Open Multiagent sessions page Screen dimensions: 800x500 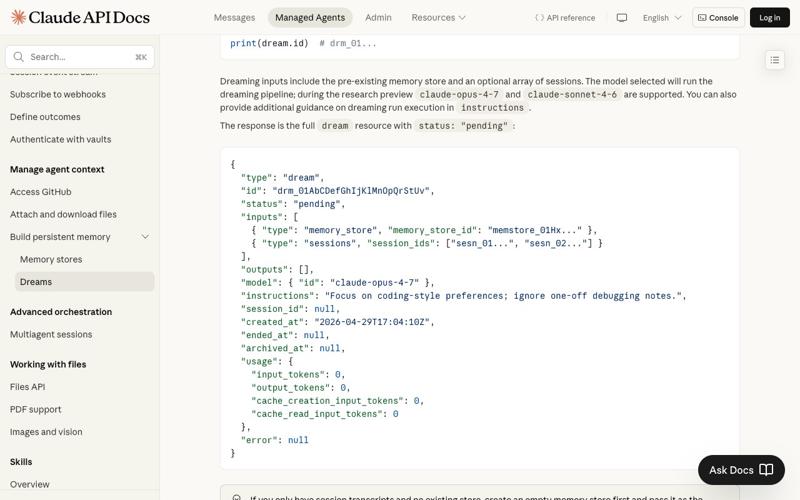pos(51,334)
